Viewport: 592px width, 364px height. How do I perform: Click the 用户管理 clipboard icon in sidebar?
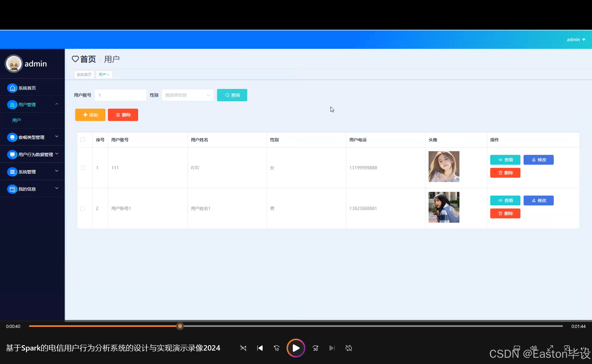click(x=12, y=105)
